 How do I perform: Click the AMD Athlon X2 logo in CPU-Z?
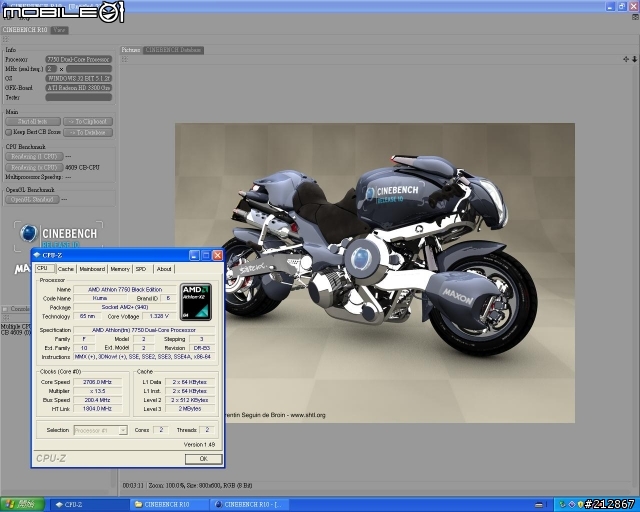click(196, 302)
